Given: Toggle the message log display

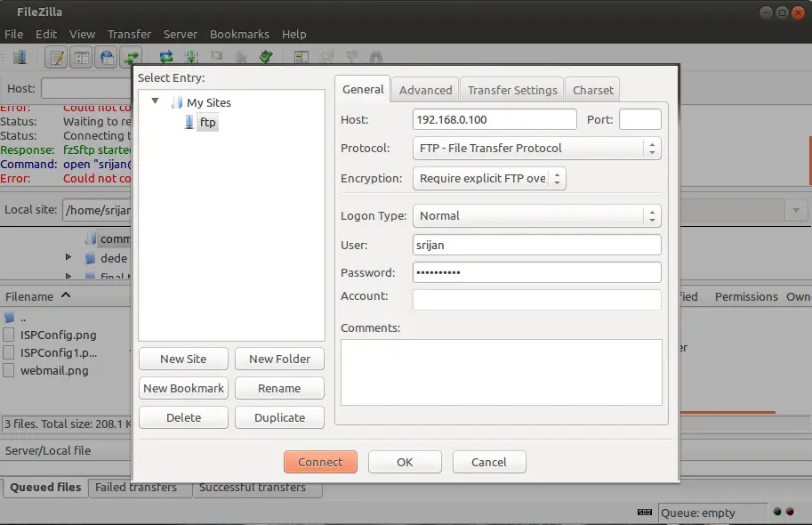Looking at the screenshot, I should coord(56,57).
